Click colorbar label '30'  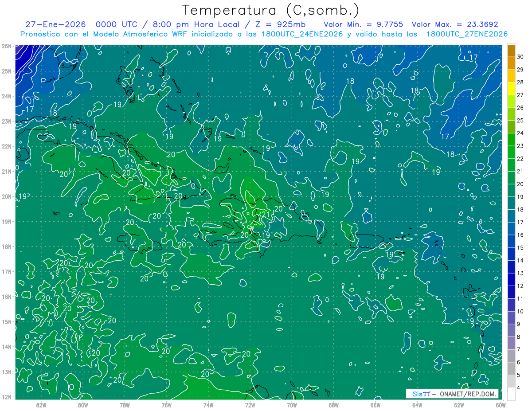pyautogui.click(x=520, y=57)
